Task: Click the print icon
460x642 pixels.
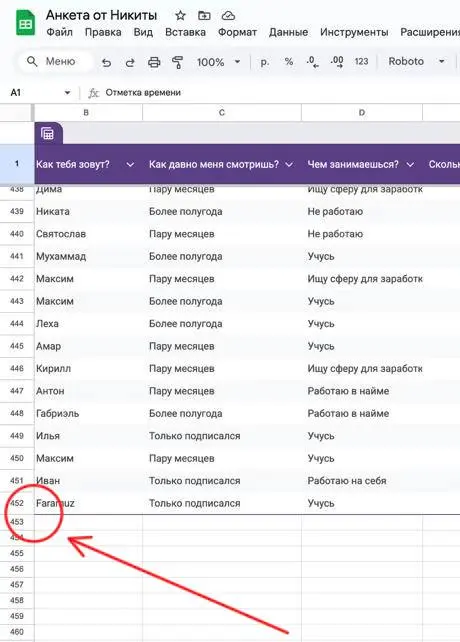Action: point(154,62)
